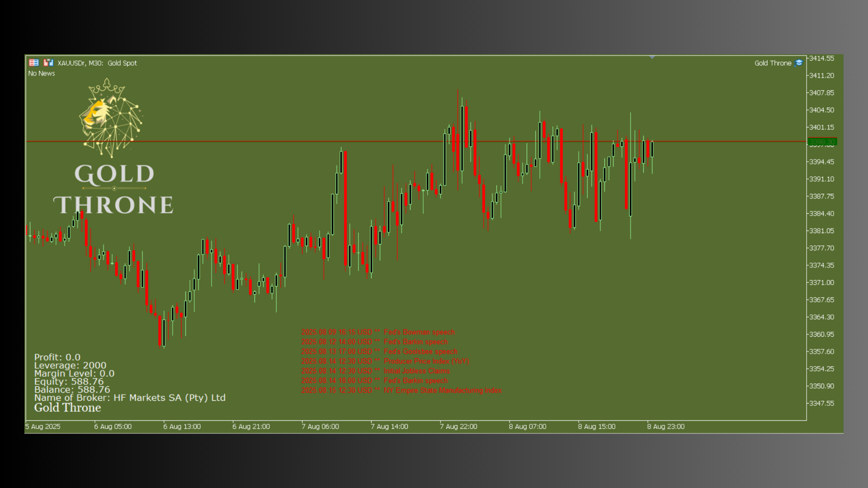Viewport: 868px width, 488px height.
Task: Click the Balance: 588.76 account line
Action: click(x=70, y=389)
